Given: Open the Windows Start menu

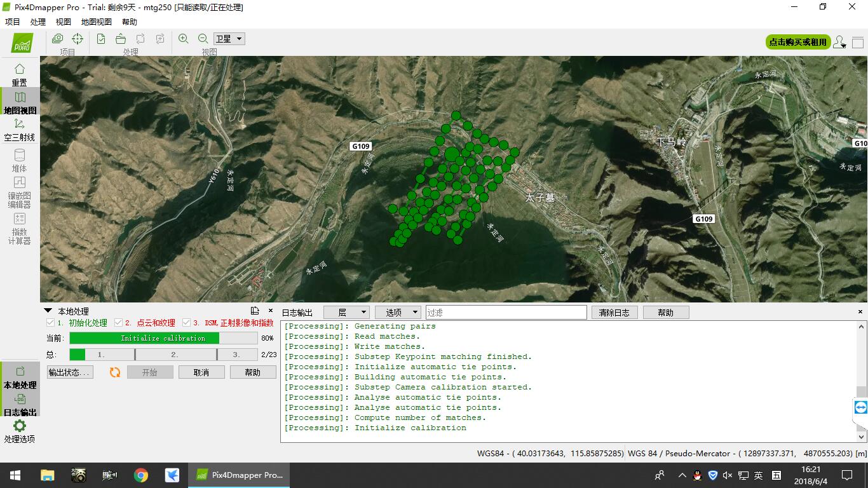Looking at the screenshot, I should pyautogui.click(x=15, y=475).
